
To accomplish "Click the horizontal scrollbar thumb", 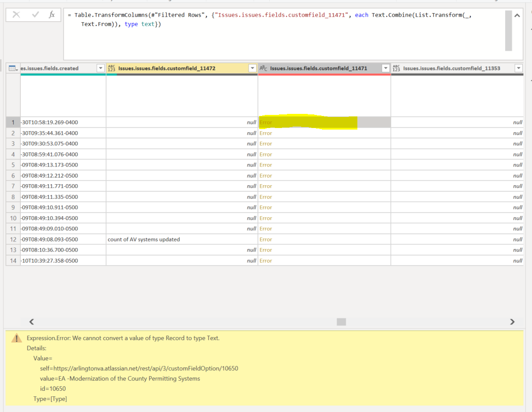I will pos(341,322).
